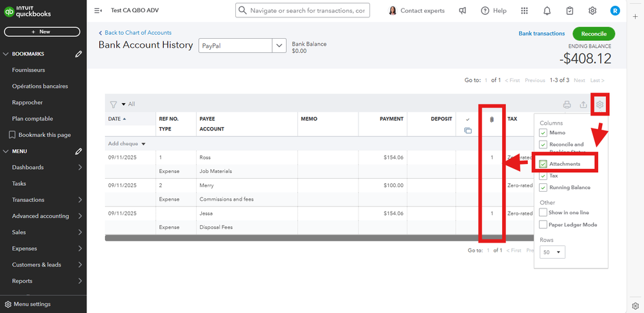Click the reconcile status checkmark column header
This screenshot has width=644, height=313.
(468, 119)
